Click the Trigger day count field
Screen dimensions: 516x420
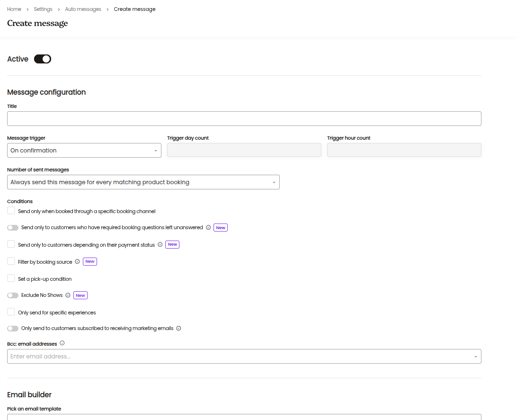coord(244,150)
